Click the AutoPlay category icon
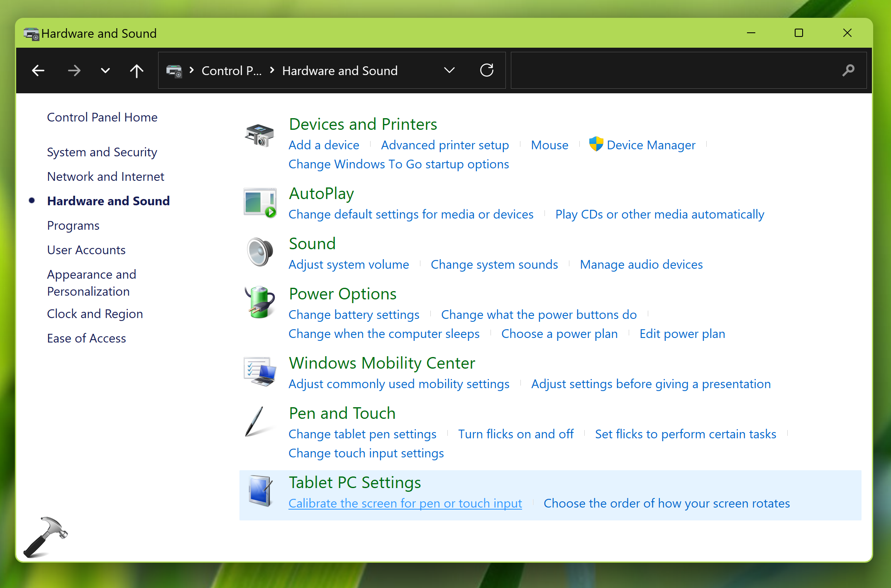This screenshot has width=891, height=588. [259, 203]
